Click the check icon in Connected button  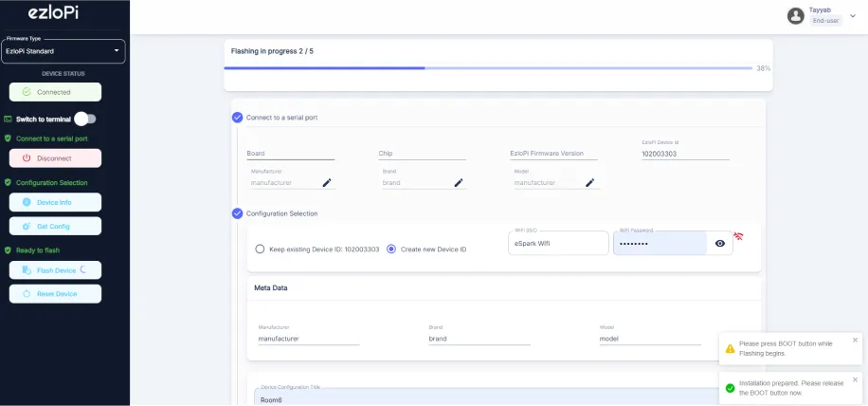[27, 92]
